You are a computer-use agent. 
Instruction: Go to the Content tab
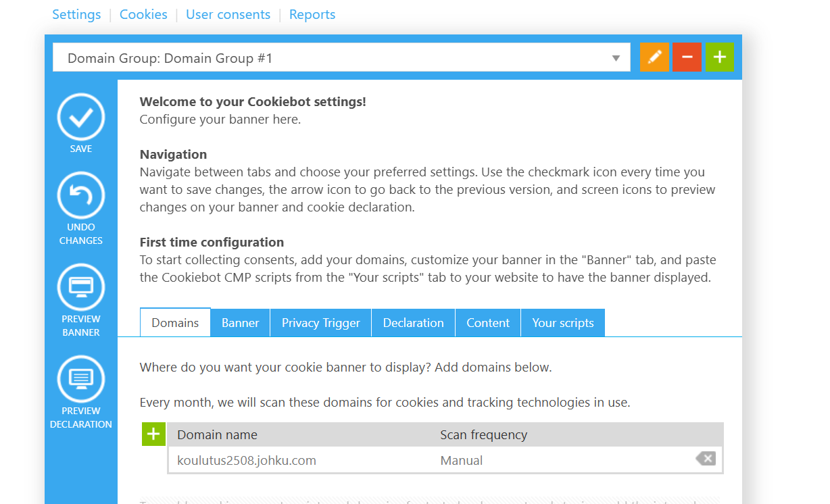coord(487,323)
